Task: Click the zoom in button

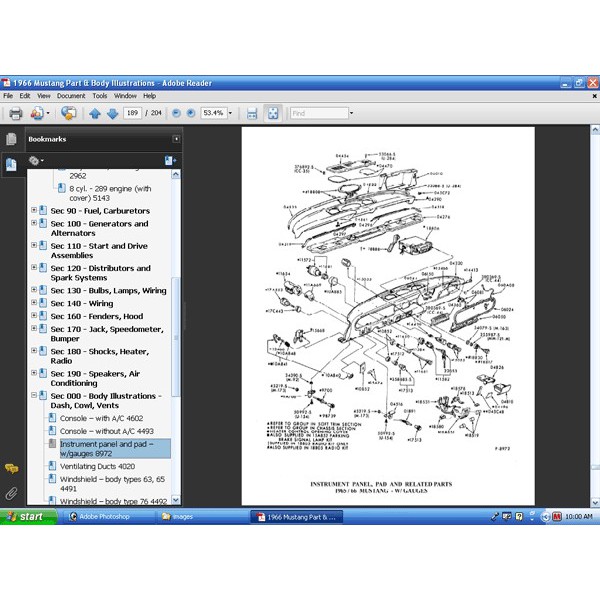Action: coord(191,113)
